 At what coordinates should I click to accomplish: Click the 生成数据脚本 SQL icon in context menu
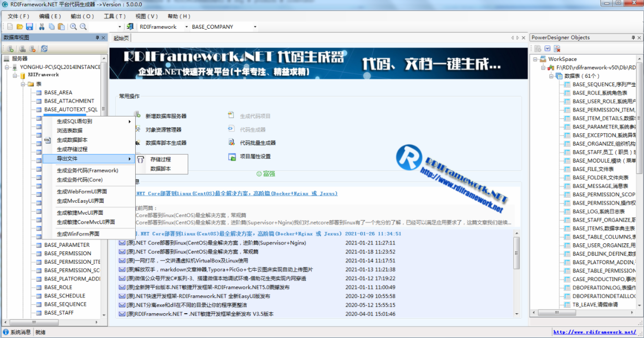[48, 140]
